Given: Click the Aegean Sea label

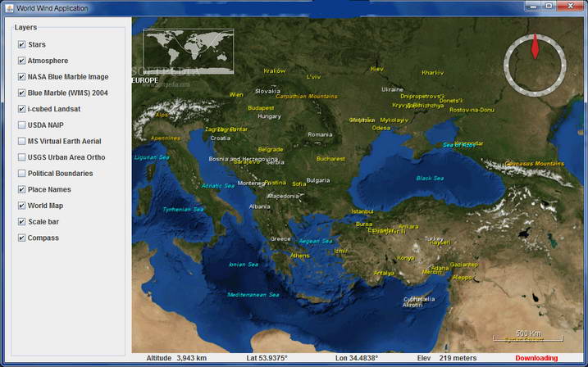Looking at the screenshot, I should click(316, 241).
